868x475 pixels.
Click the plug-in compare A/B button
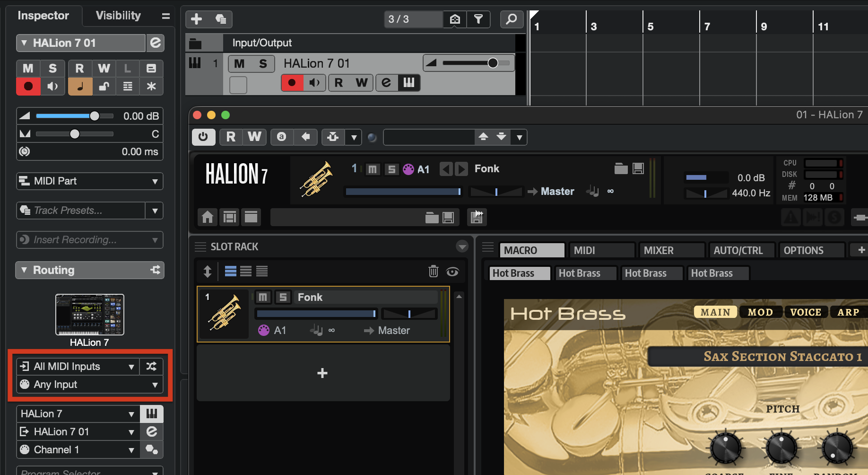pos(281,137)
